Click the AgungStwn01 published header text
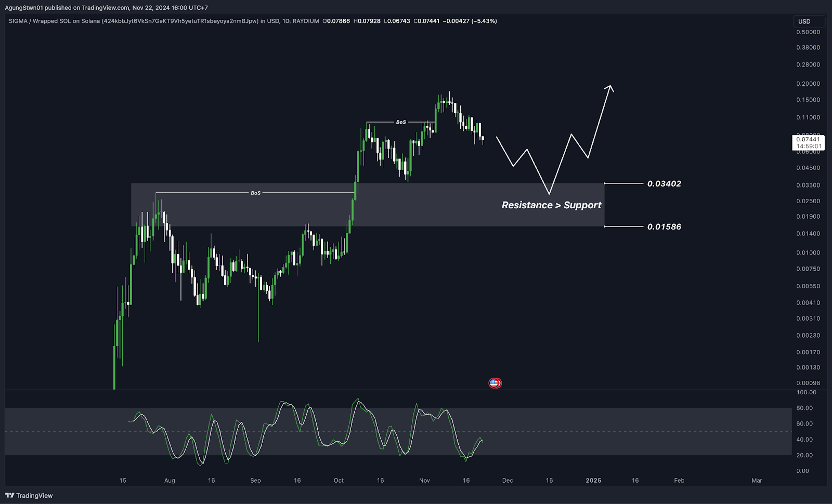The image size is (832, 504). (x=107, y=8)
